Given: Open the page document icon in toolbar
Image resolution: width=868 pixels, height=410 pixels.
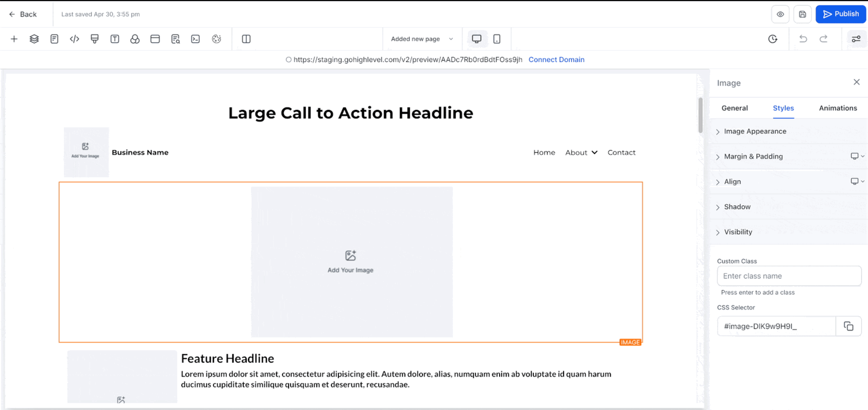Looking at the screenshot, I should click(x=54, y=39).
